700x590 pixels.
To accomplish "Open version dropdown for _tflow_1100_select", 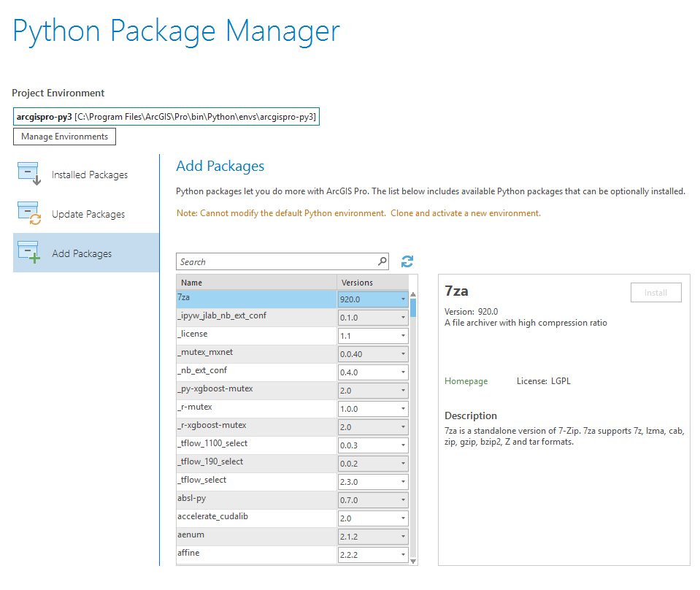I will coord(373,445).
